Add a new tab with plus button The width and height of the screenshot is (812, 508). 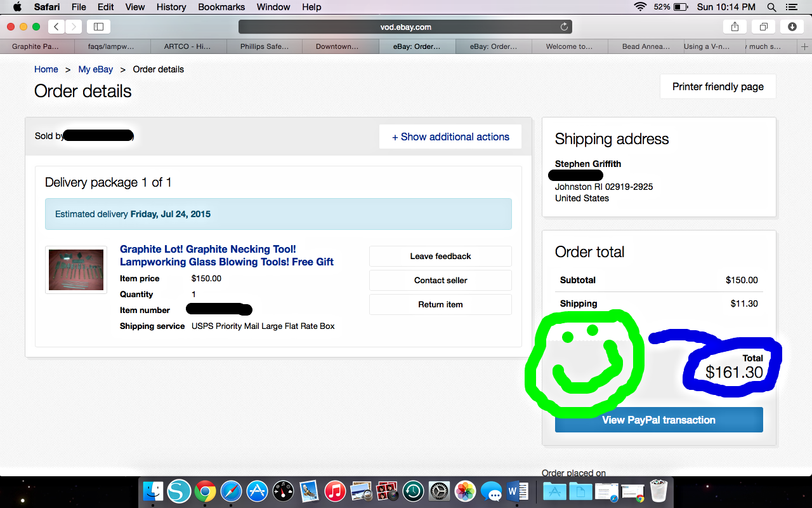click(804, 46)
